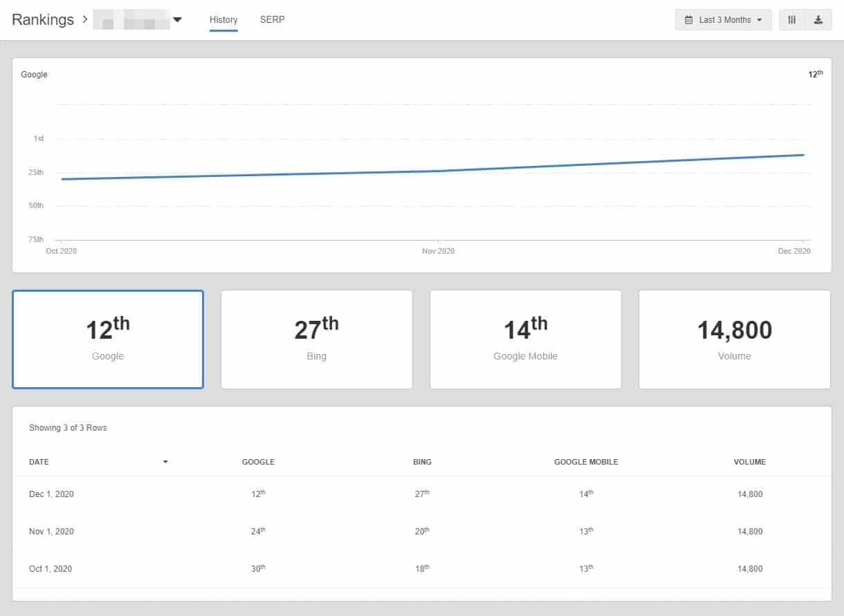Image resolution: width=844 pixels, height=616 pixels.
Task: Click the download export icon
Action: [x=818, y=20]
